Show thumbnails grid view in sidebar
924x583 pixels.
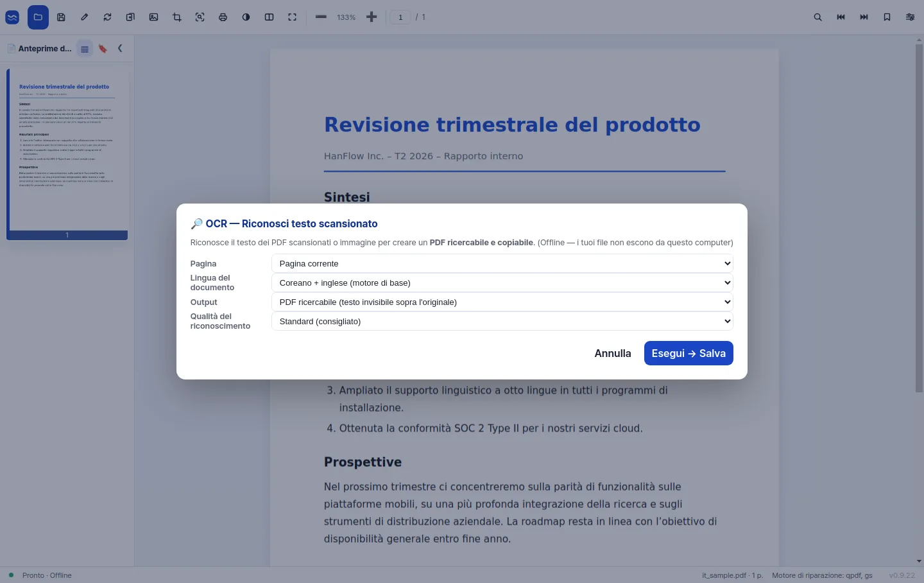pos(85,49)
